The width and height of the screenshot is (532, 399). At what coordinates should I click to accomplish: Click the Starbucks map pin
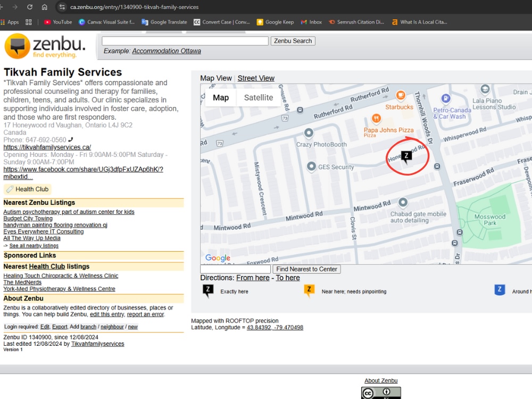(x=401, y=95)
